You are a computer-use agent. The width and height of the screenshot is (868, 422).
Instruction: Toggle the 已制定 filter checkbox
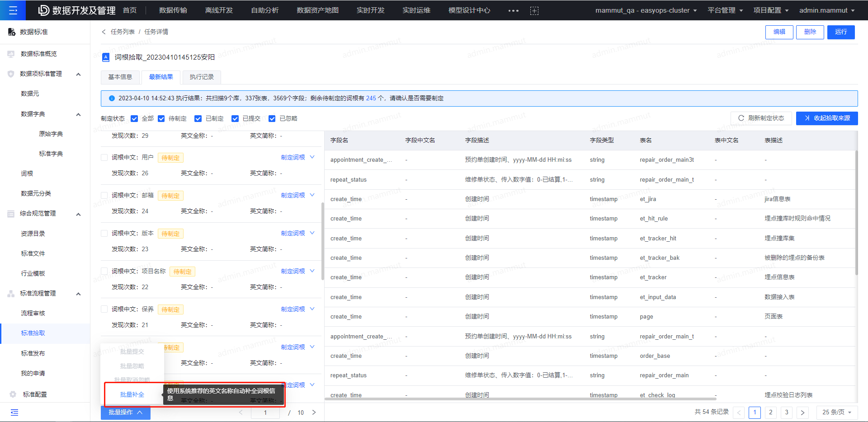[198, 118]
